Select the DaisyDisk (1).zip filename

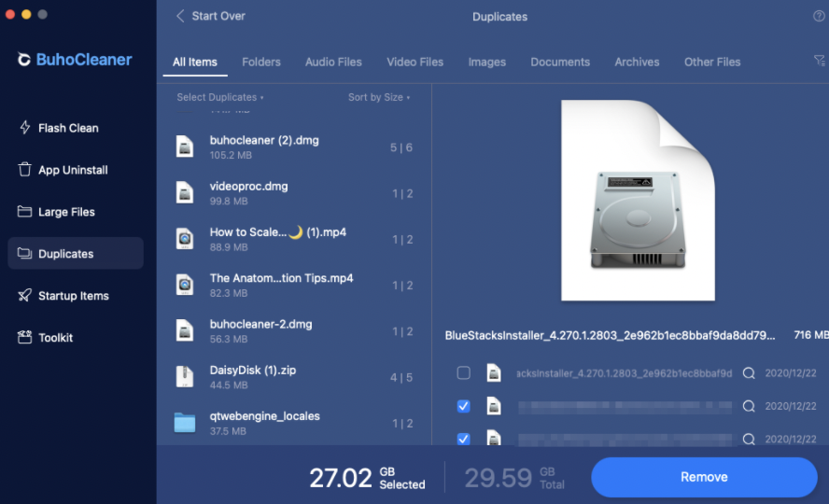point(253,370)
